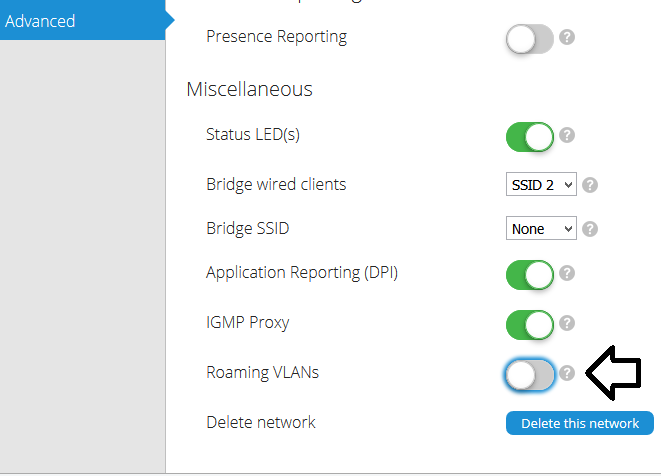661x476 pixels.
Task: Open help icon for Presence Reporting
Action: [x=567, y=37]
